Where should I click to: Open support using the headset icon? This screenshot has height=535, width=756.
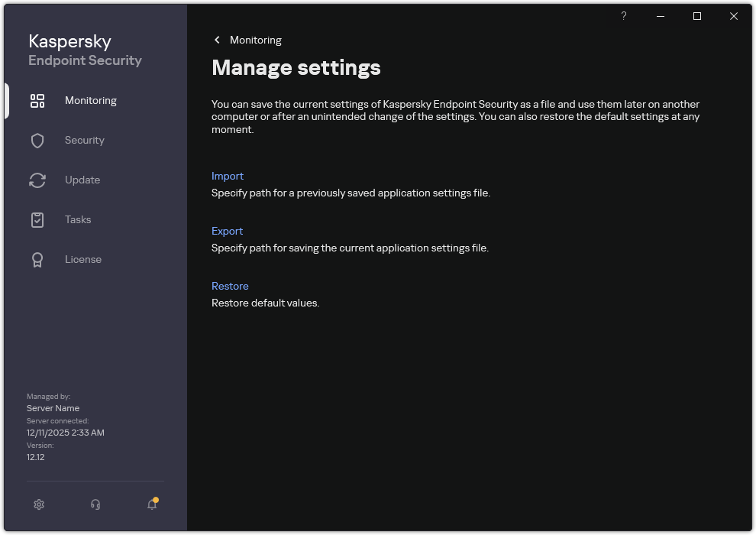click(95, 504)
